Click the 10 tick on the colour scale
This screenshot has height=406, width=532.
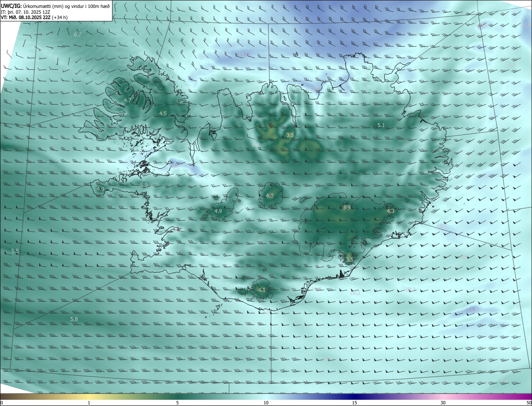point(266,403)
